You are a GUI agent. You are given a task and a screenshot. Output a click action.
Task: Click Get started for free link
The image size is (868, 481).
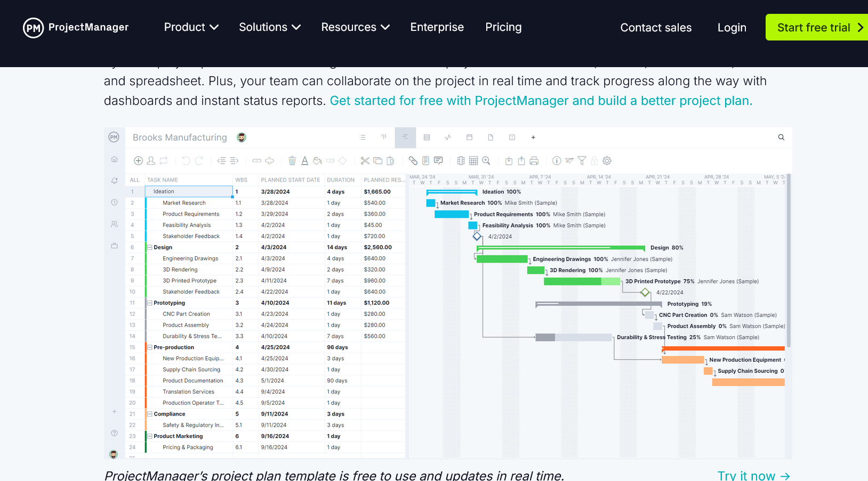541,101
